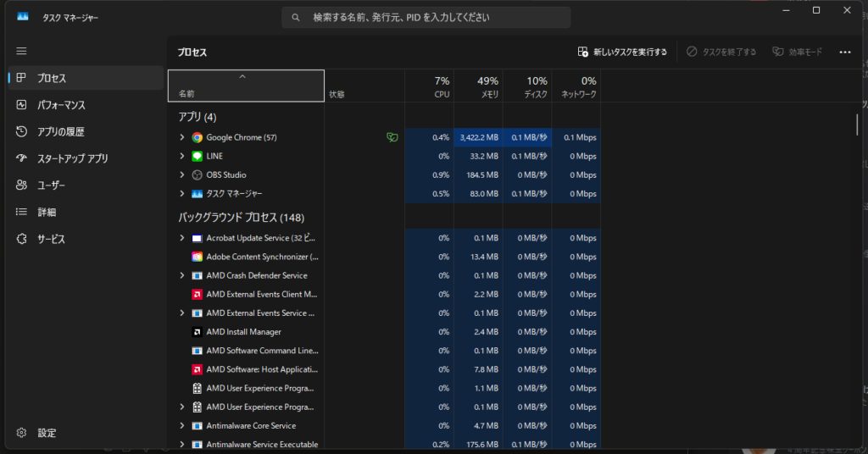This screenshot has height=454, width=868.
Task: Click the Adobe Content Synchronizer icon
Action: pos(197,257)
